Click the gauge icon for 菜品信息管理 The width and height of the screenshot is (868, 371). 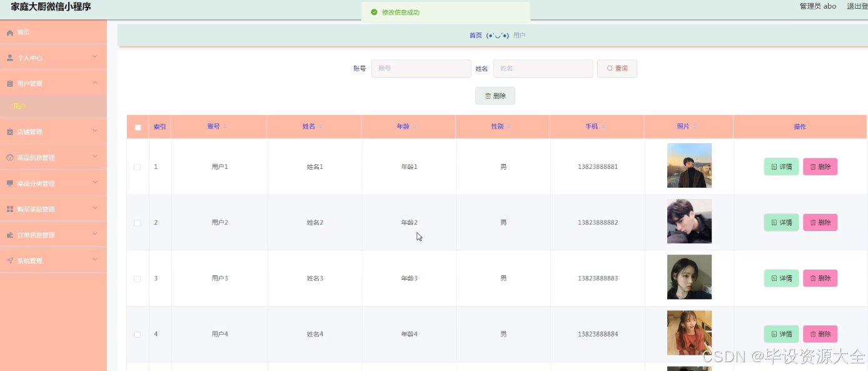click(x=10, y=158)
